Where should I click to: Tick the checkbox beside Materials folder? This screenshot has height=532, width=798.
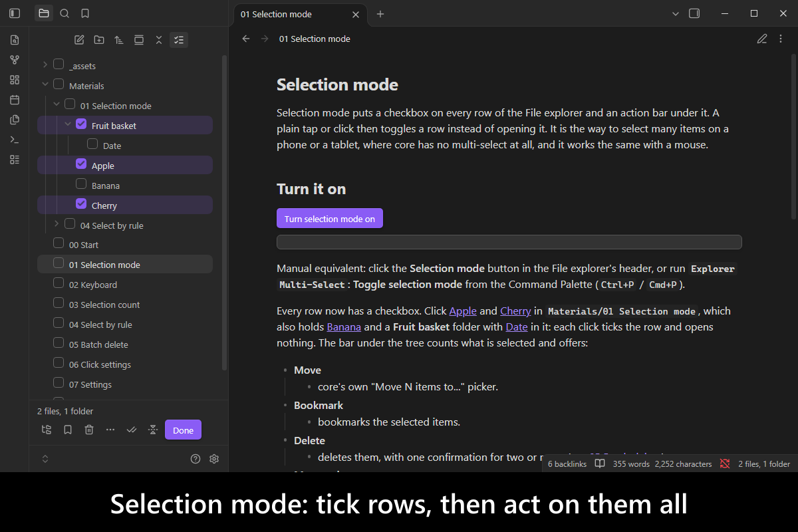click(x=59, y=84)
